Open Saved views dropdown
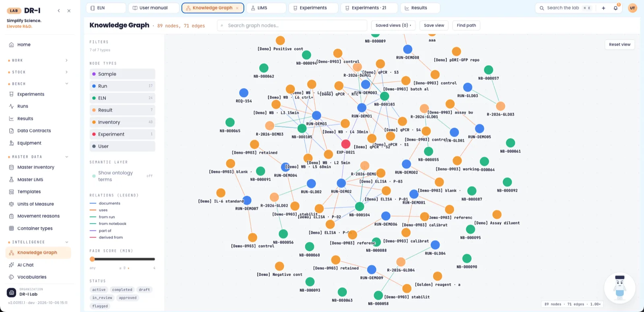 (x=393, y=25)
